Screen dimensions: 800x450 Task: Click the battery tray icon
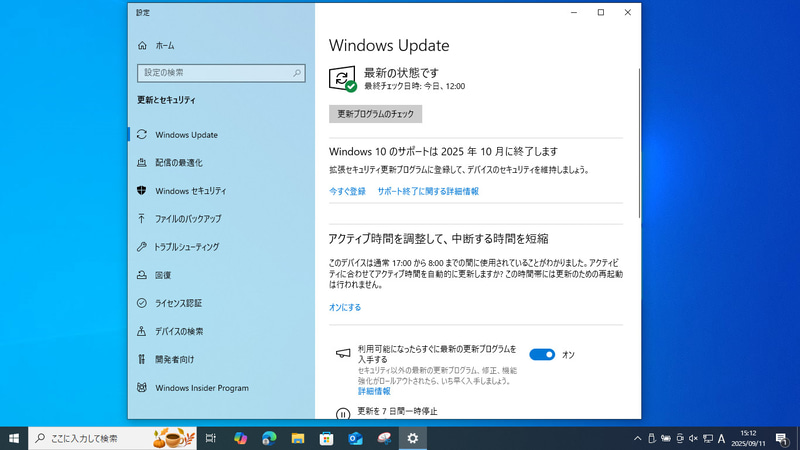(x=666, y=438)
